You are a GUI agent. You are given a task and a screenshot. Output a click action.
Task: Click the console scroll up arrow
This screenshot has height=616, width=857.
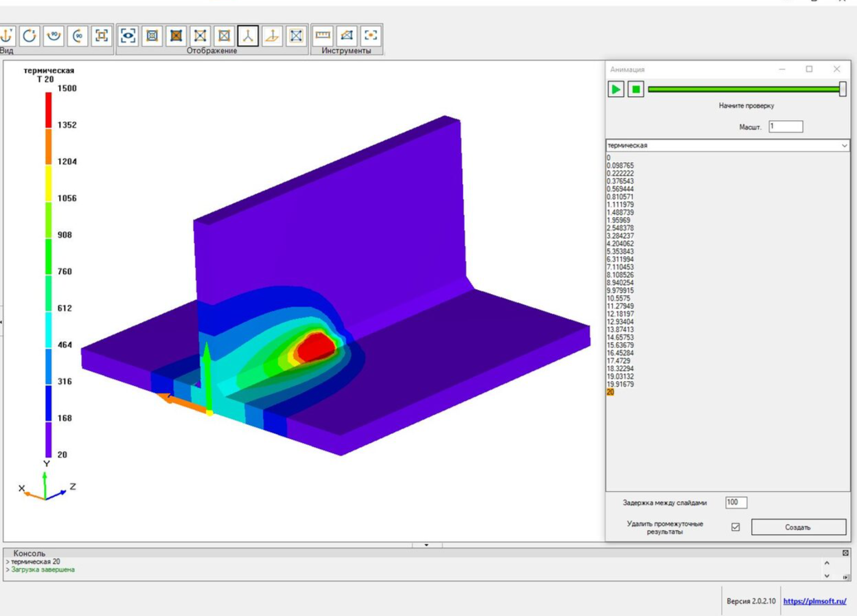(827, 563)
